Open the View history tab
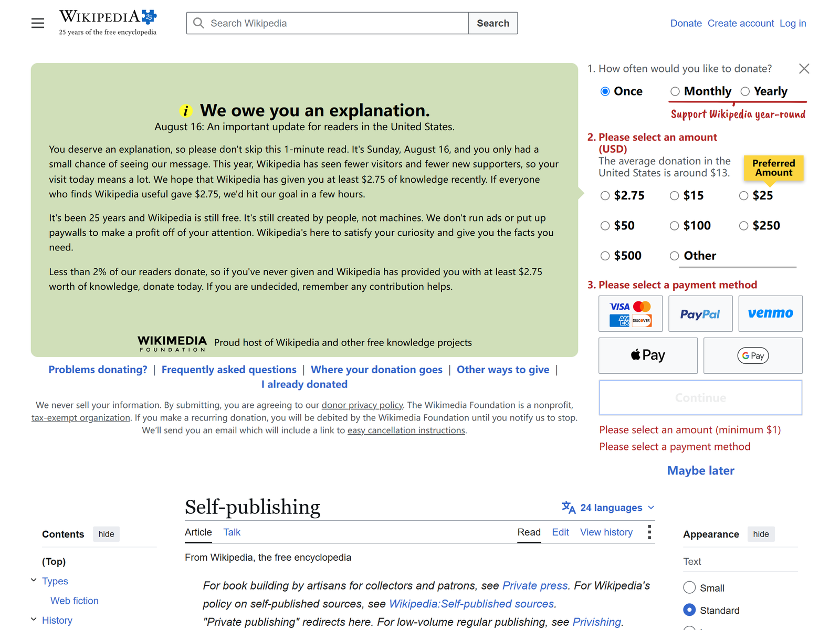840x630 pixels. click(x=606, y=532)
